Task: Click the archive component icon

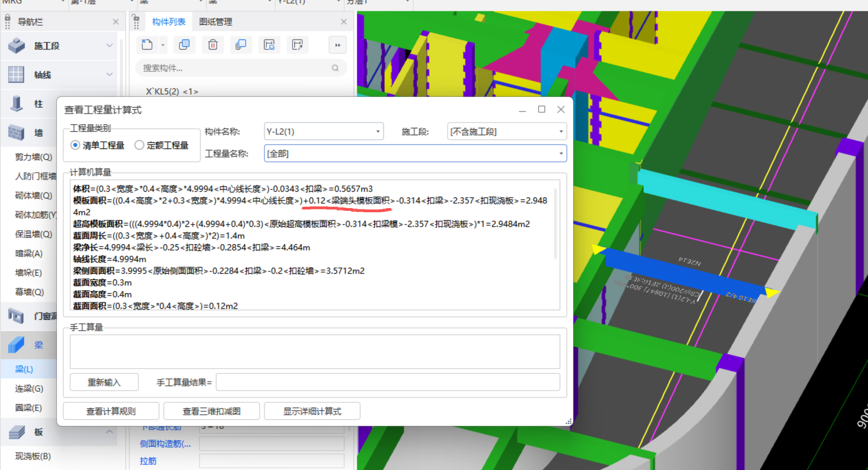Action: click(269, 45)
